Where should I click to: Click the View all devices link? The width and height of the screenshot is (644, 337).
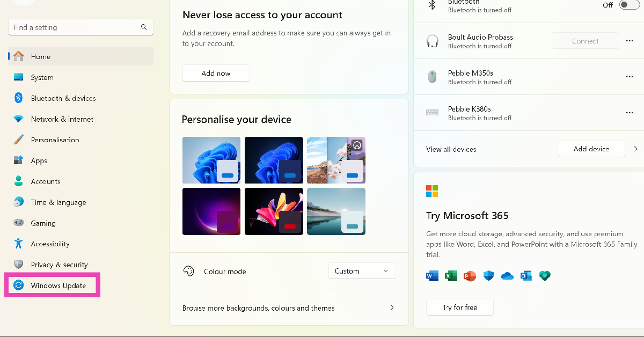[451, 149]
